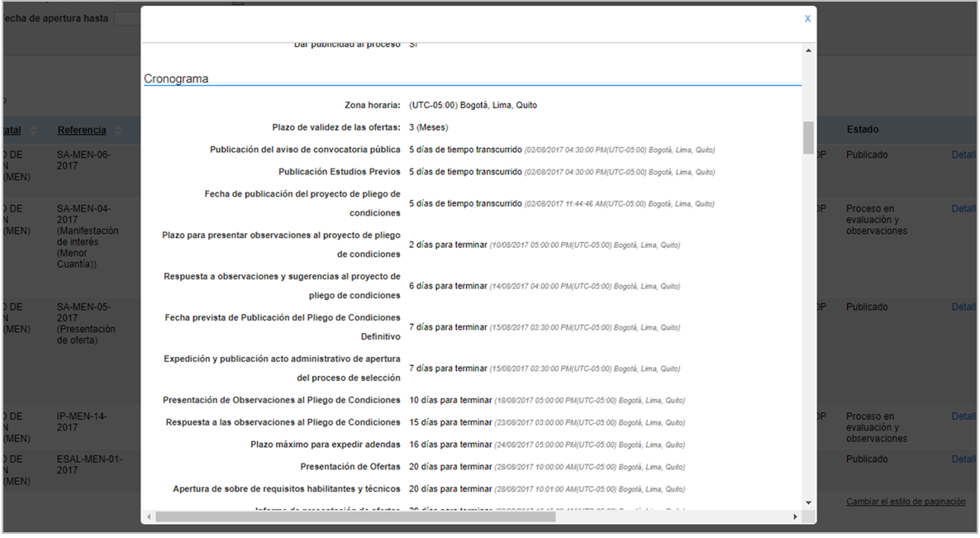
Task: Click the 'Fecha de apertura hasta' input field
Action: click(127, 19)
